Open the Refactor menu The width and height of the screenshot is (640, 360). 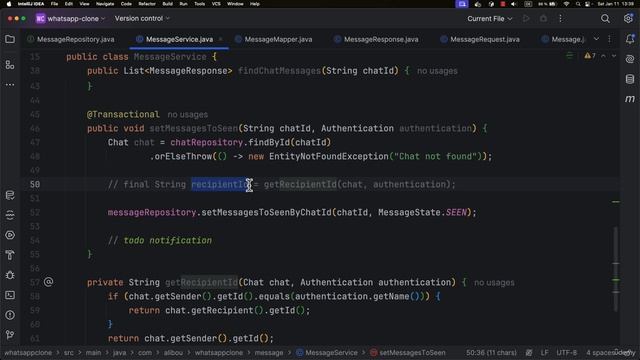coord(147,4)
